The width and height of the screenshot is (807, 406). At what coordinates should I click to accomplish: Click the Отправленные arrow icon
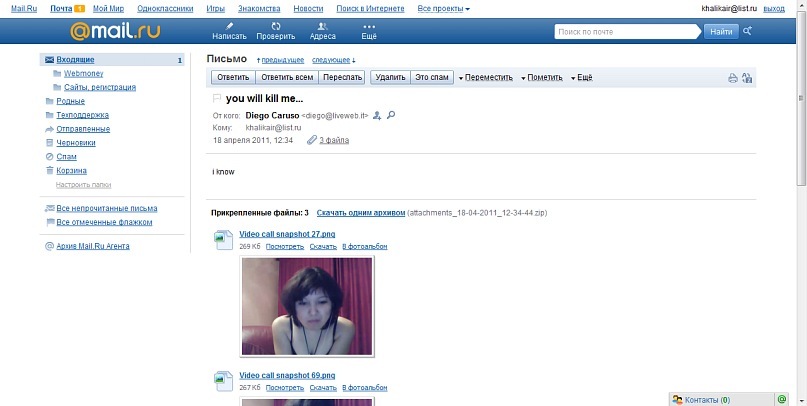point(49,129)
